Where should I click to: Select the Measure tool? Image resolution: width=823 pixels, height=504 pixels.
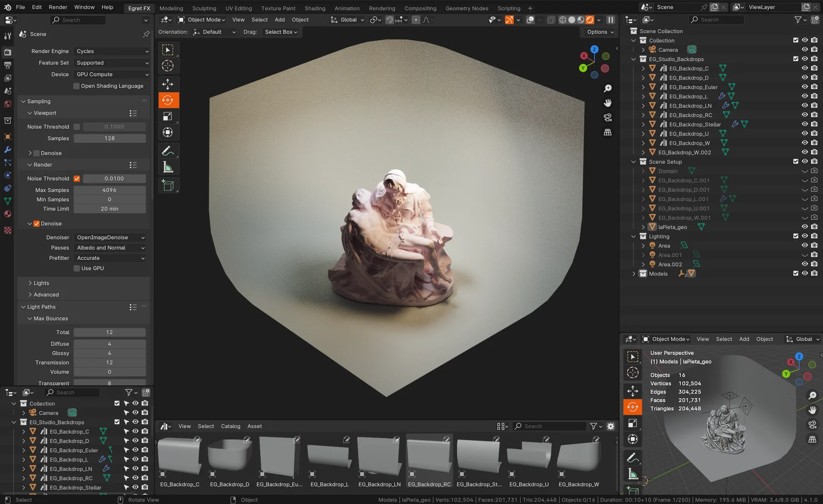(x=168, y=167)
